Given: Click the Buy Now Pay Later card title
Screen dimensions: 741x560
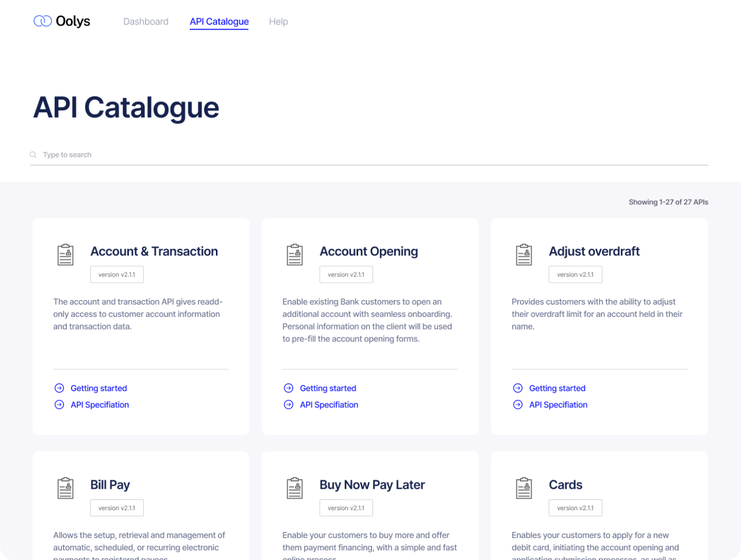Looking at the screenshot, I should (372, 485).
